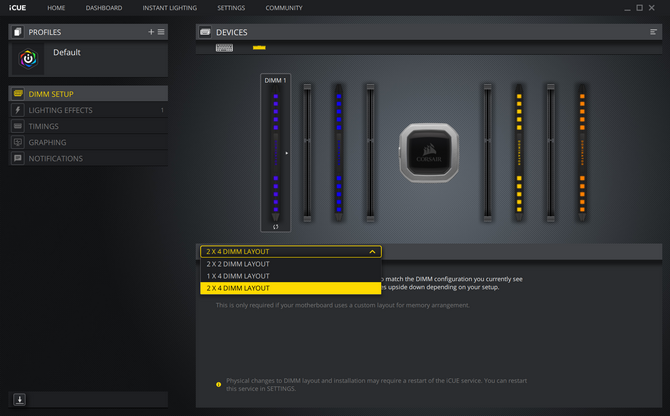Click the custom layout note text
Viewport: 670px width, 416px height.
(342, 305)
